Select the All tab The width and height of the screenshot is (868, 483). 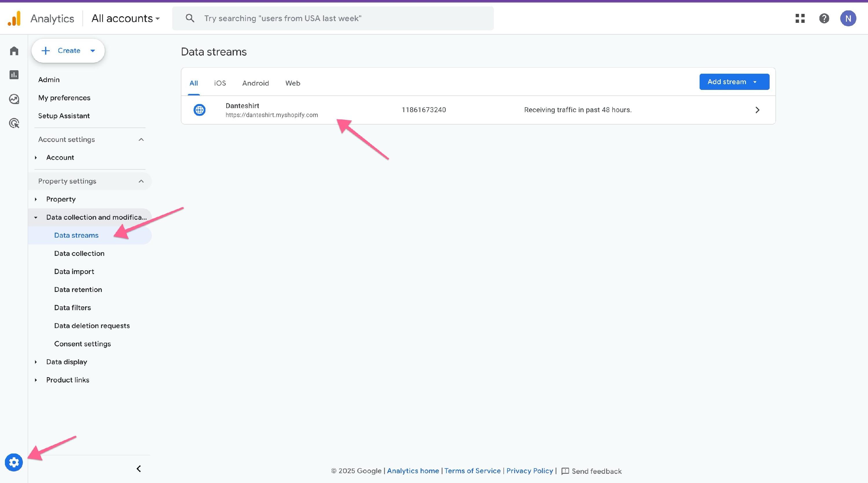[193, 83]
